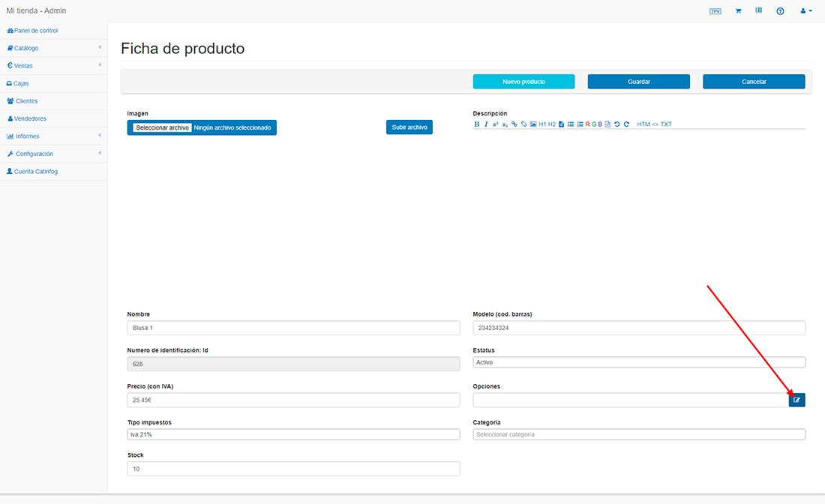
Task: Expand the Informes sidebar menu
Action: pos(54,136)
